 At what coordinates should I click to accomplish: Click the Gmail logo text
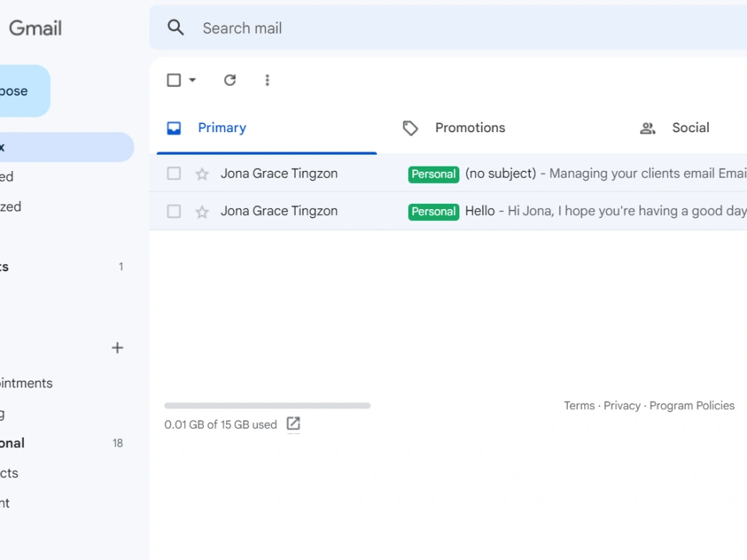coord(36,28)
